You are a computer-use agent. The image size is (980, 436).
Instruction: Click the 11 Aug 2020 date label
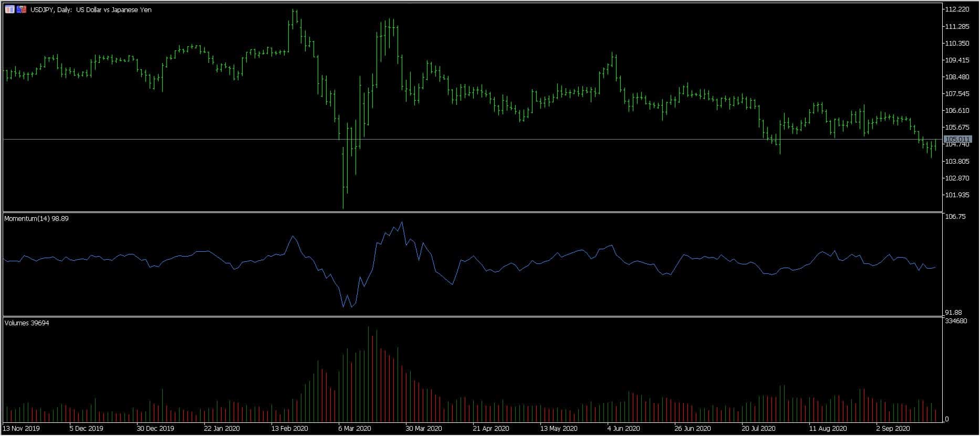pos(828,428)
